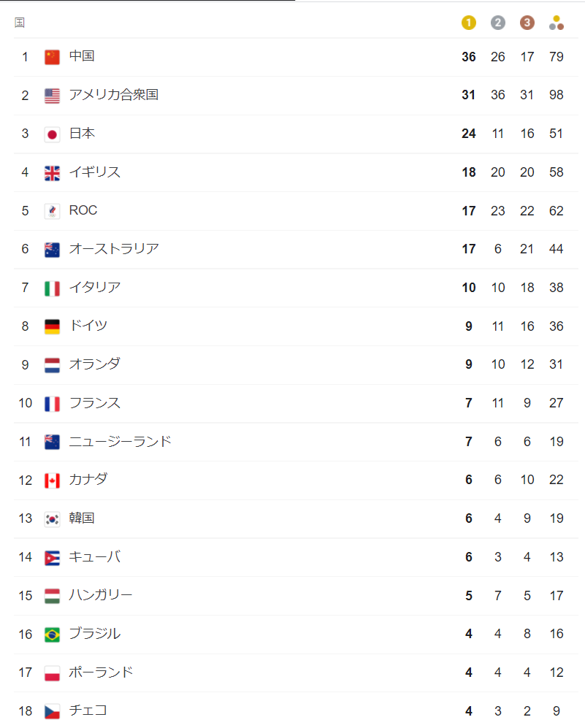Click Germany's total medal count 36

[557, 326]
